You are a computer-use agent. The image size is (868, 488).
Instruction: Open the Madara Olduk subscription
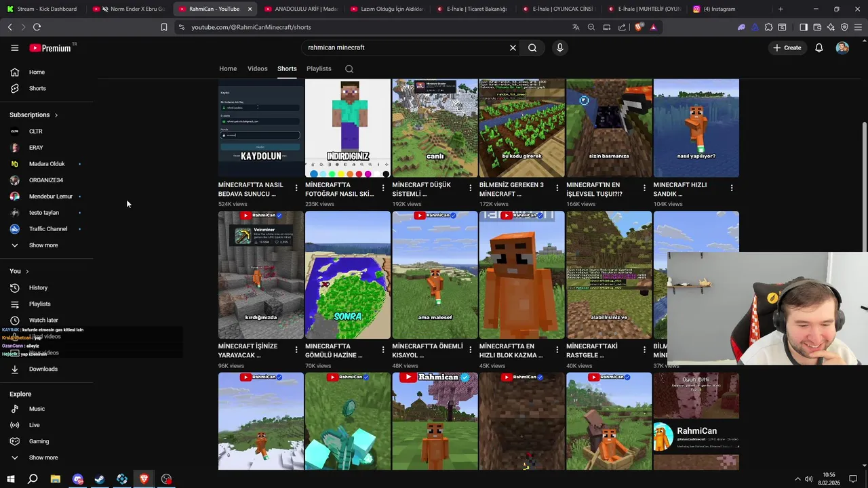tap(46, 163)
